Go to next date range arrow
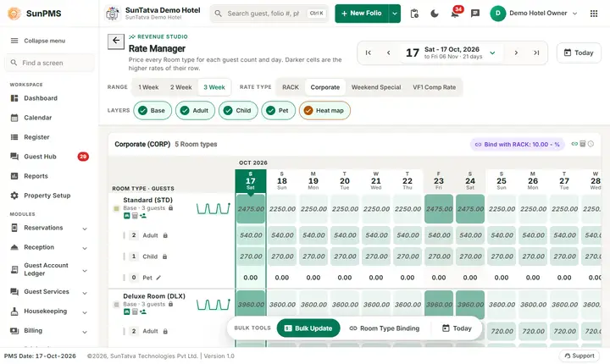This screenshot has width=610, height=364. click(x=516, y=52)
